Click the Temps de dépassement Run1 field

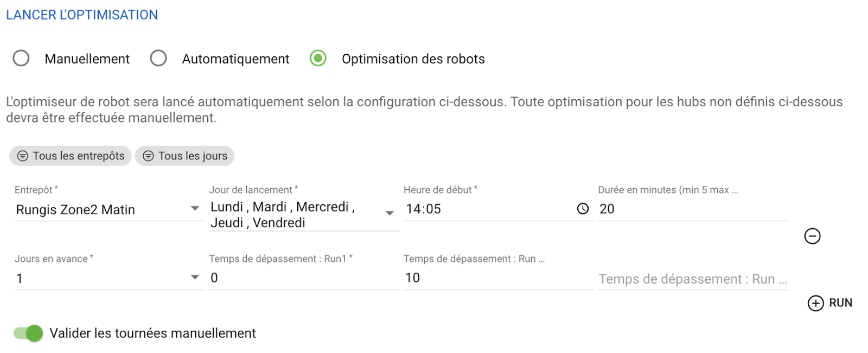tap(304, 278)
